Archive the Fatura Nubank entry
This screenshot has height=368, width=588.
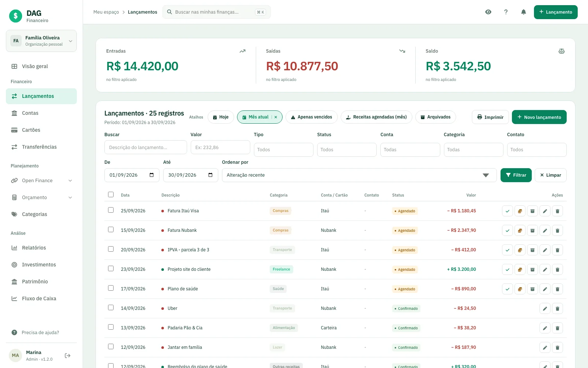(533, 230)
